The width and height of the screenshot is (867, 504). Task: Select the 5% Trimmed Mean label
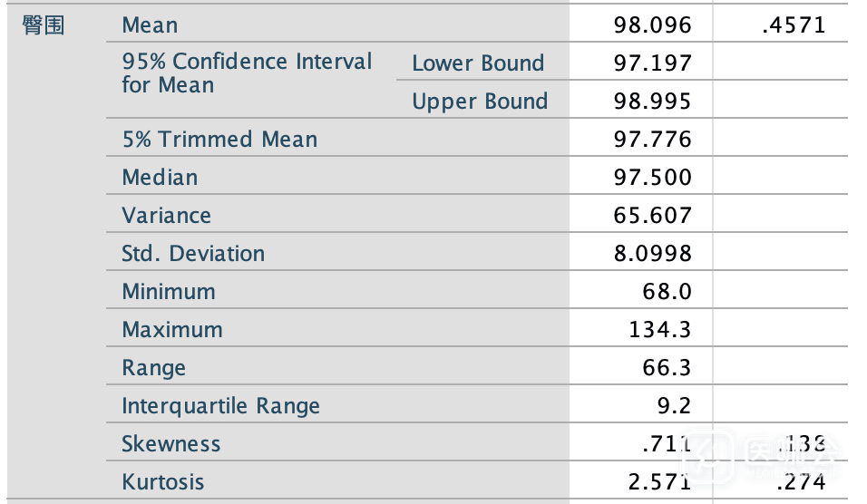point(219,140)
